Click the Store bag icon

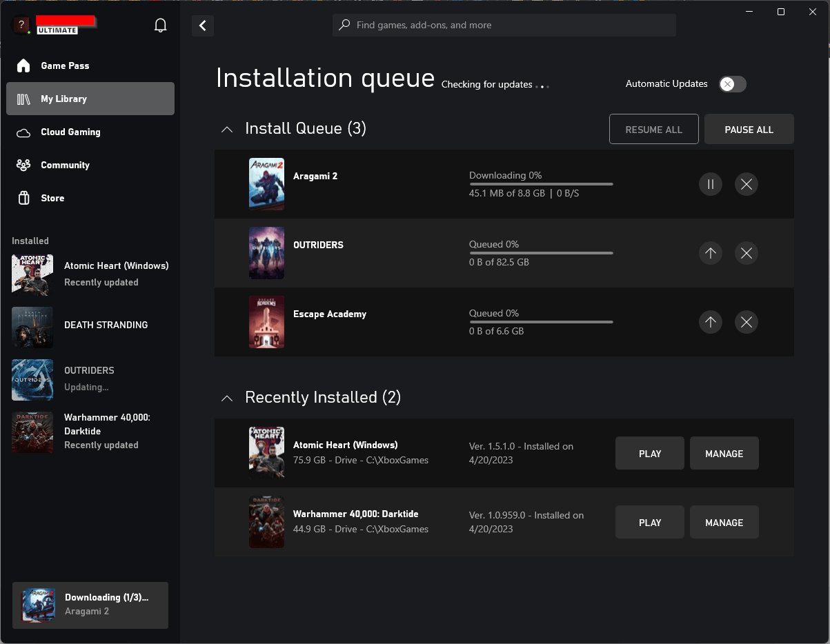[x=23, y=198]
